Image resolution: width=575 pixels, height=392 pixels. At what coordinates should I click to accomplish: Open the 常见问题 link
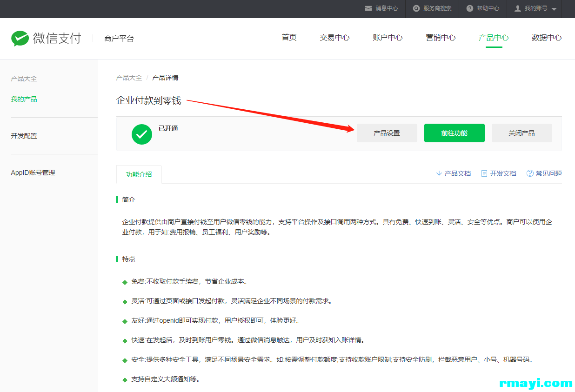pyautogui.click(x=549, y=173)
